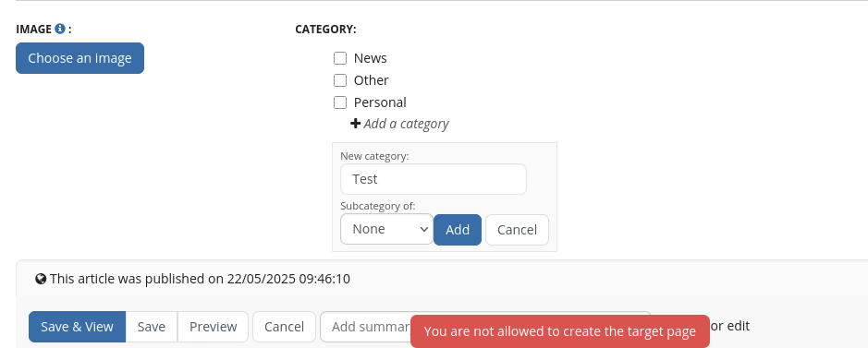
Task: Click the plain Save button
Action: pos(151,327)
